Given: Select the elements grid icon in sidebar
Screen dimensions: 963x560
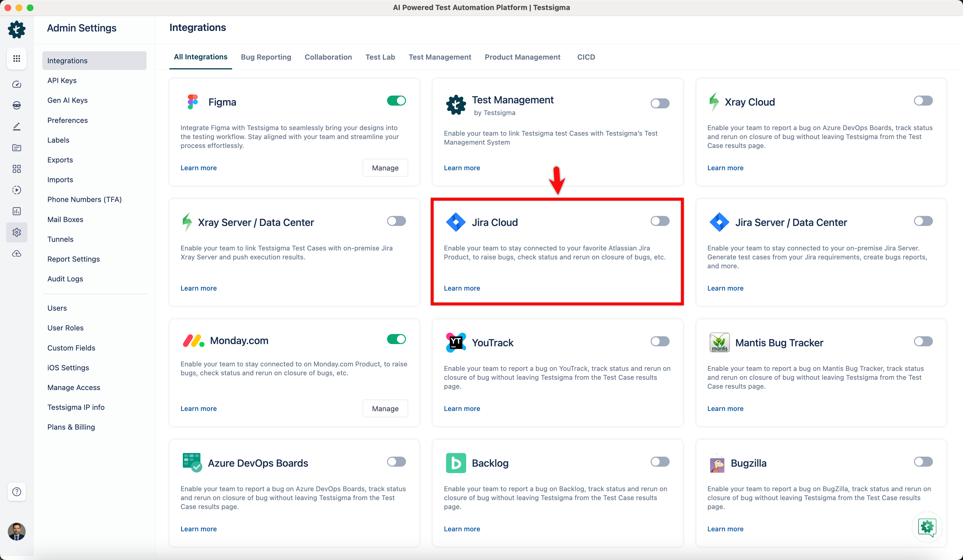Looking at the screenshot, I should tap(16, 169).
